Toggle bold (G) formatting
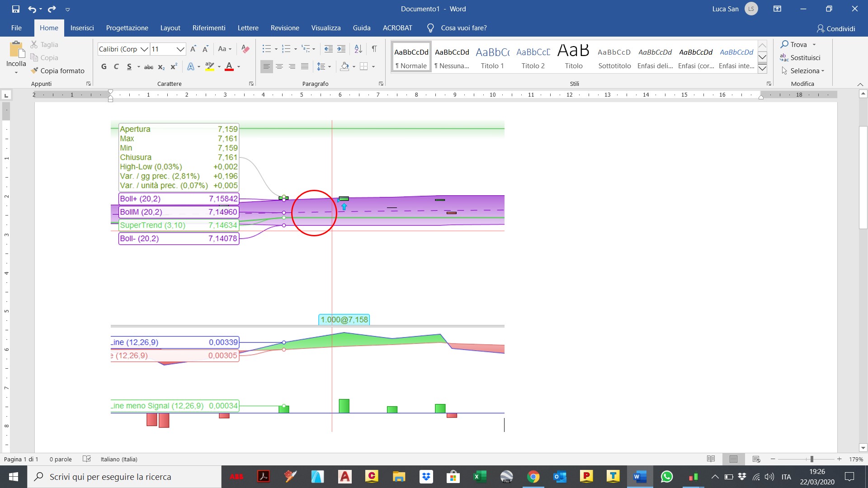This screenshot has height=488, width=868. point(104,67)
